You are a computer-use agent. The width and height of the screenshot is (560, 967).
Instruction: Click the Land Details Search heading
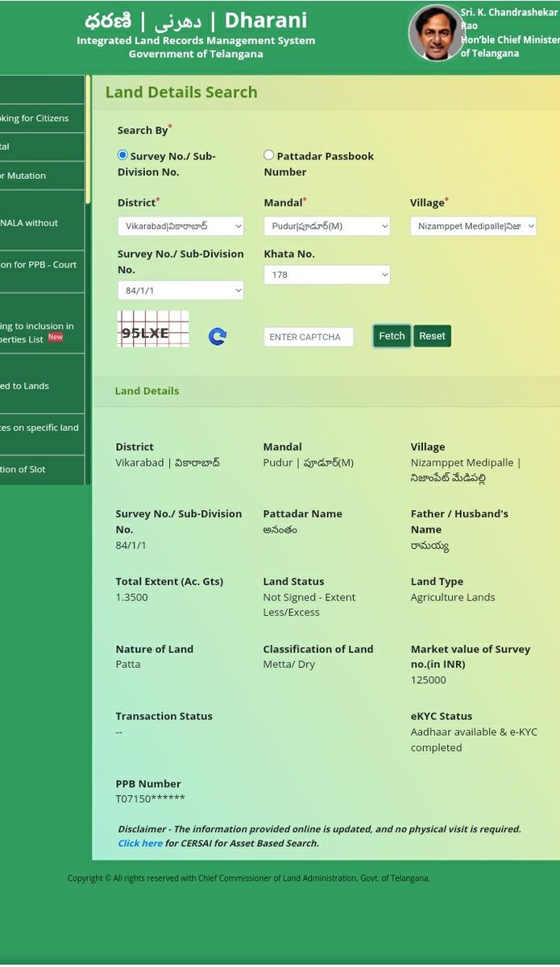pyautogui.click(x=181, y=92)
